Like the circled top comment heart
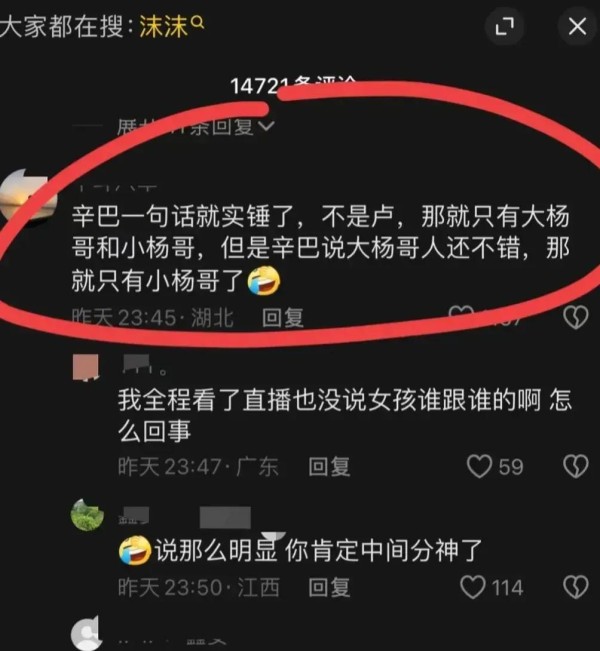This screenshot has width=600, height=651. (x=461, y=314)
